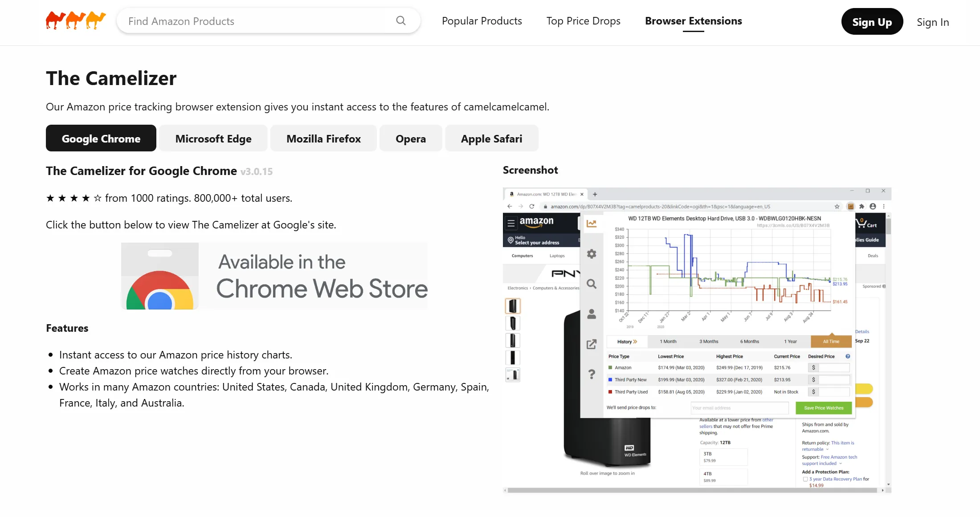Click the Amazon hamburger menu icon in screenshot

(511, 223)
